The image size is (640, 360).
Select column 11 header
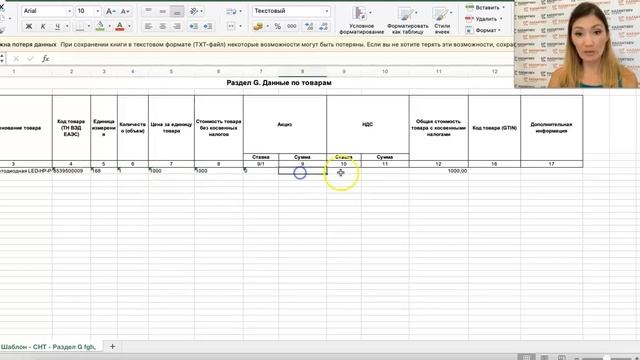point(439,71)
